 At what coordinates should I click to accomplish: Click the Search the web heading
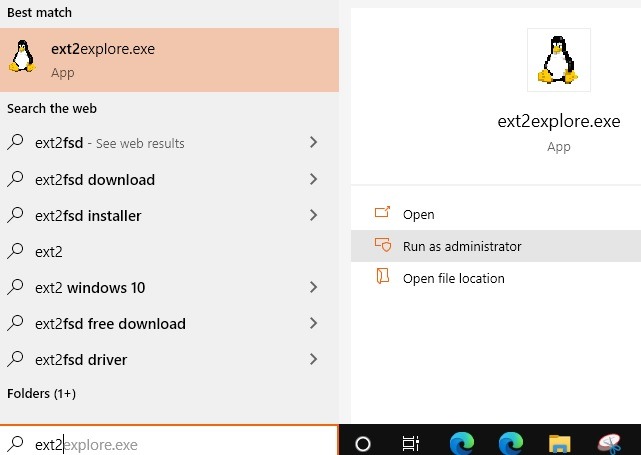point(52,108)
